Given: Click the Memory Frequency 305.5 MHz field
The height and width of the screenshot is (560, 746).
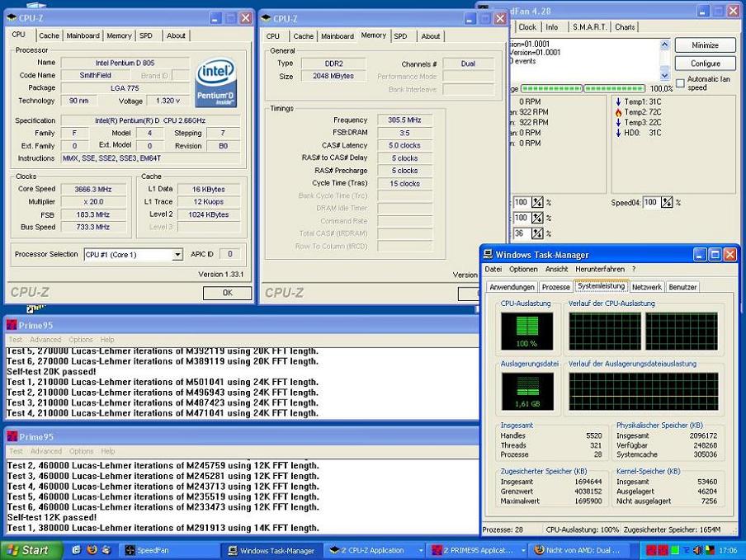Looking at the screenshot, I should click(x=404, y=120).
